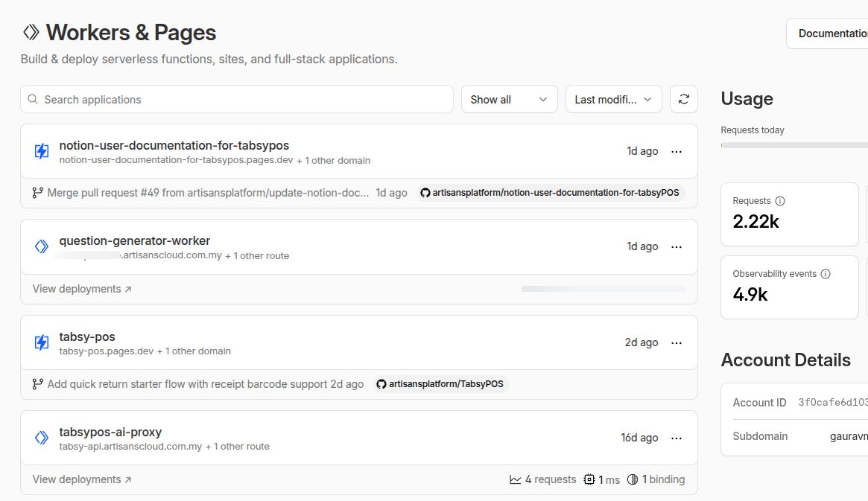Click the Worker icon for question-generator-worker
The height and width of the screenshot is (501, 868).
(x=42, y=246)
